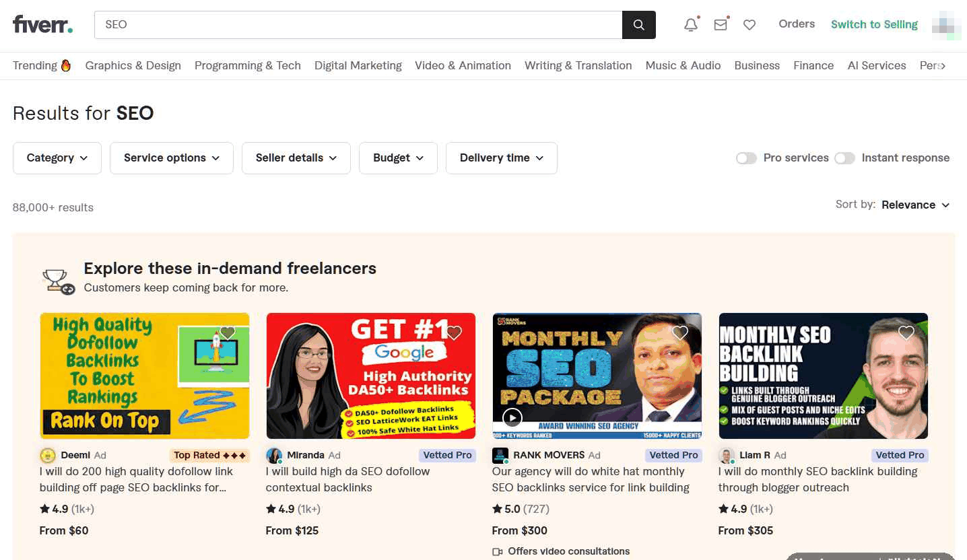Viewport: 967px width, 560px height.
Task: Toggle Instant response switch
Action: tap(844, 158)
